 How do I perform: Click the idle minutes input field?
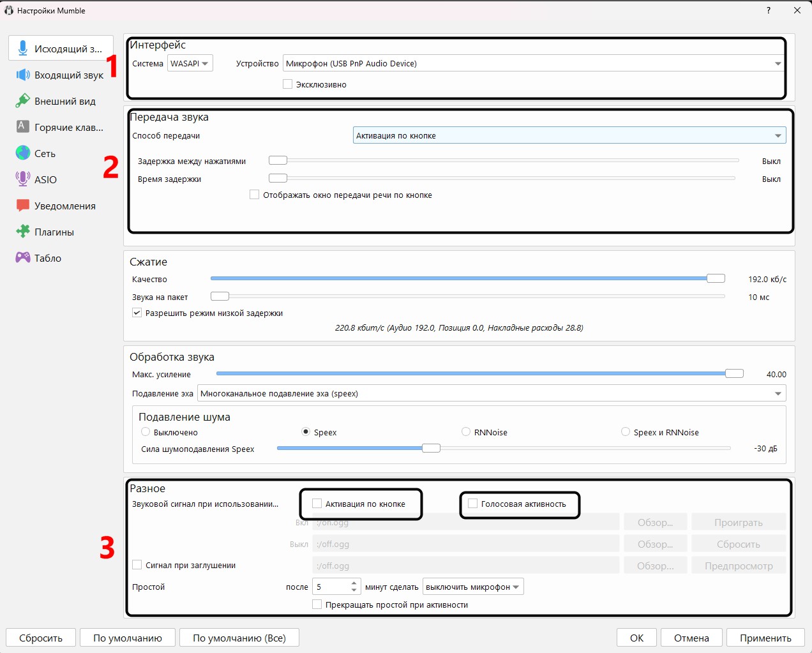click(330, 587)
